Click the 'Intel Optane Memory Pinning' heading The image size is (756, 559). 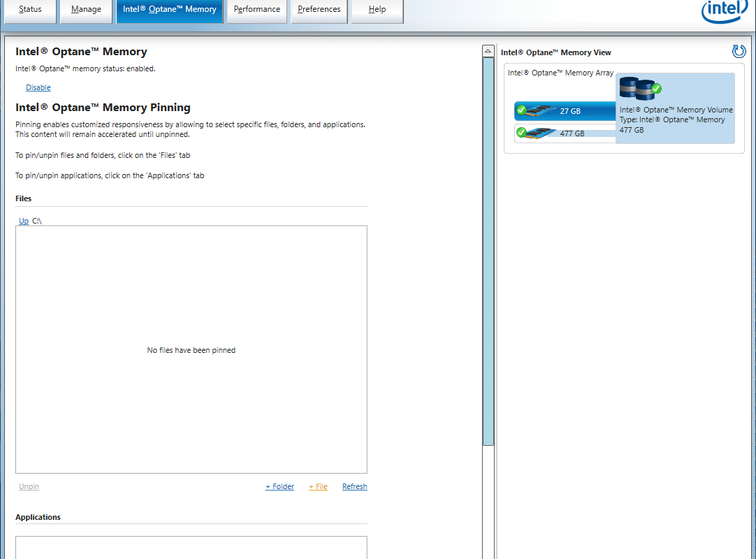click(x=103, y=108)
